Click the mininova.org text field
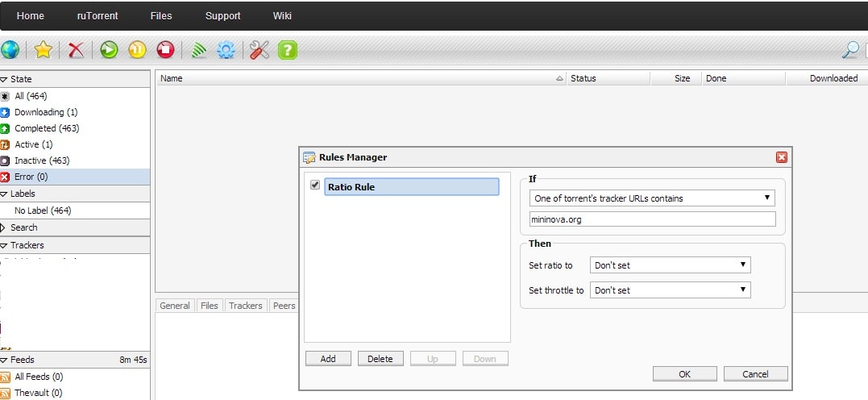Screen dimensions: 868x400 point(651,219)
